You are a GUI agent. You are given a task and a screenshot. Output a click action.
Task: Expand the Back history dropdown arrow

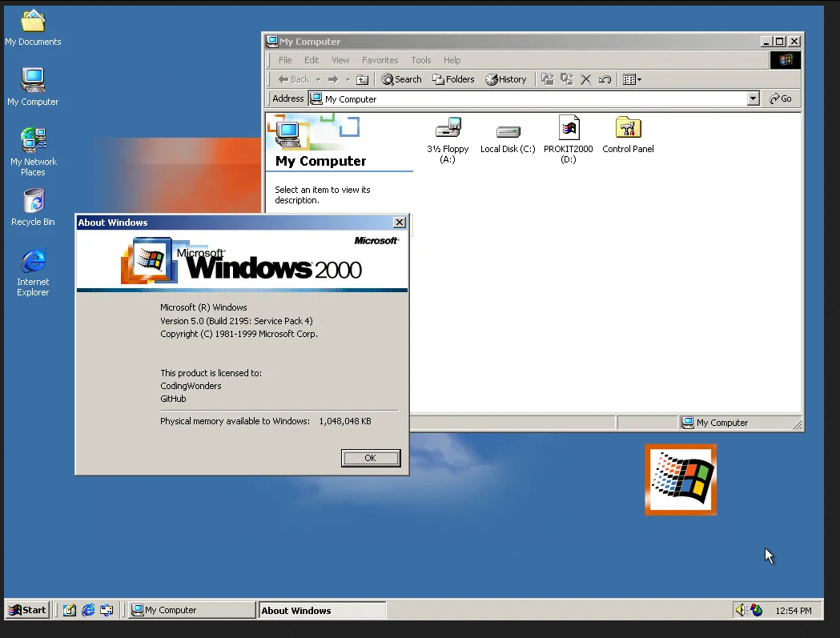(318, 79)
